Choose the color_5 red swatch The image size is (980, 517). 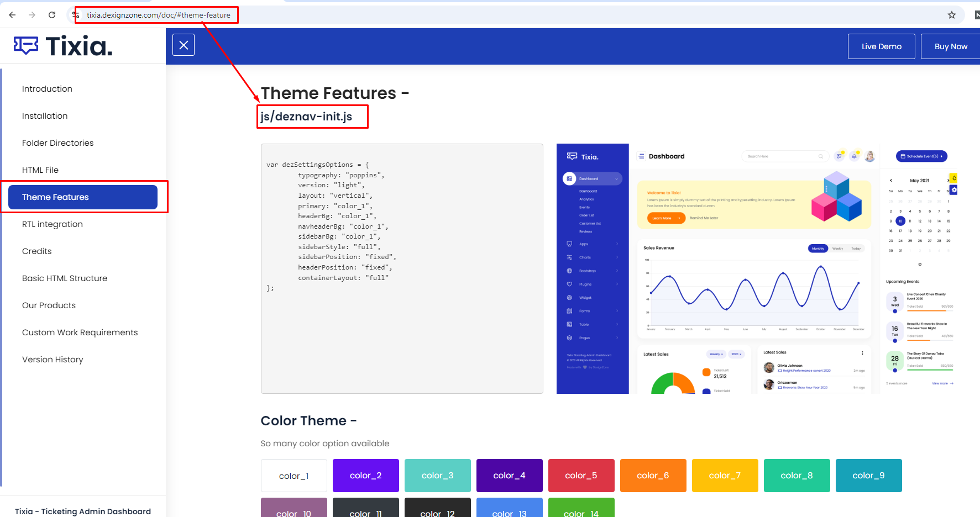pyautogui.click(x=581, y=476)
